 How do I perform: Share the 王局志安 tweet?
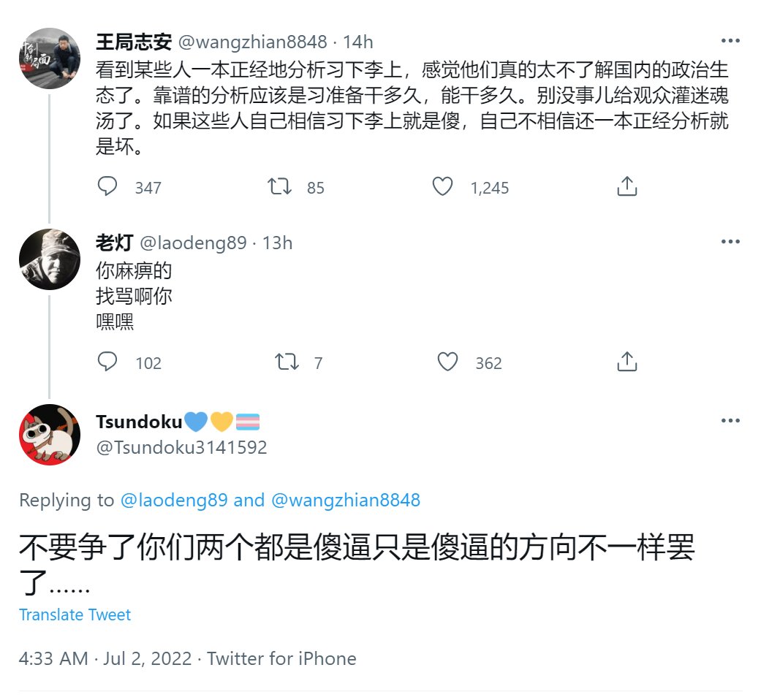[x=626, y=187]
